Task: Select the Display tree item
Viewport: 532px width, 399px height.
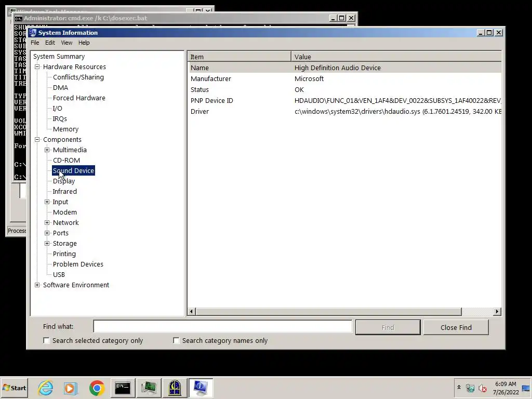Action: click(x=64, y=181)
